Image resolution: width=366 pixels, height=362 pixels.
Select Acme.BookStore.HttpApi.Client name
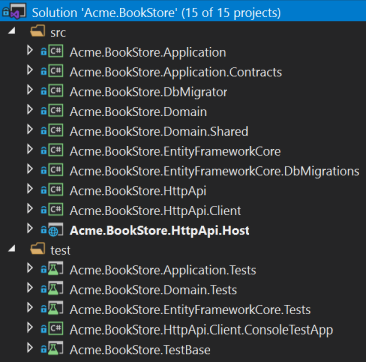tap(155, 211)
